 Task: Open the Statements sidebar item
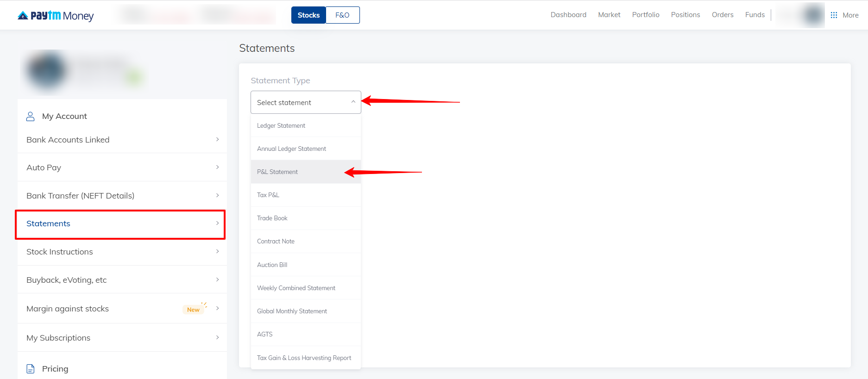pos(49,224)
